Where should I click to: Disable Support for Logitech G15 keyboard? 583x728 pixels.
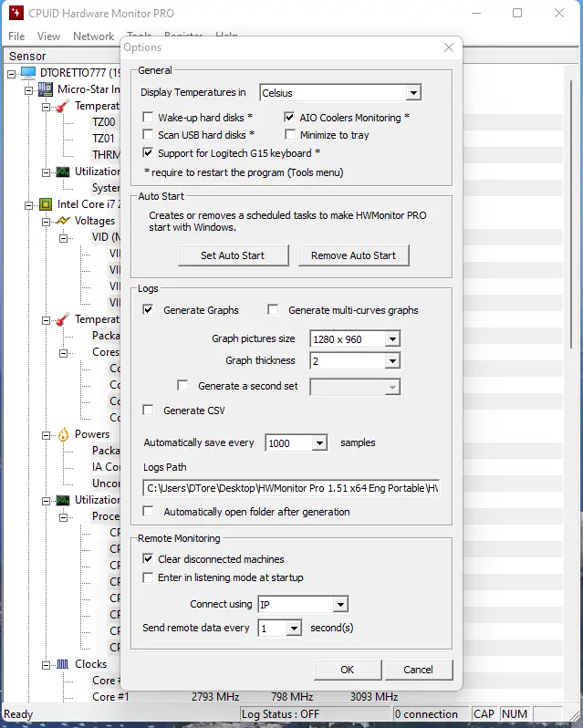[x=148, y=152]
